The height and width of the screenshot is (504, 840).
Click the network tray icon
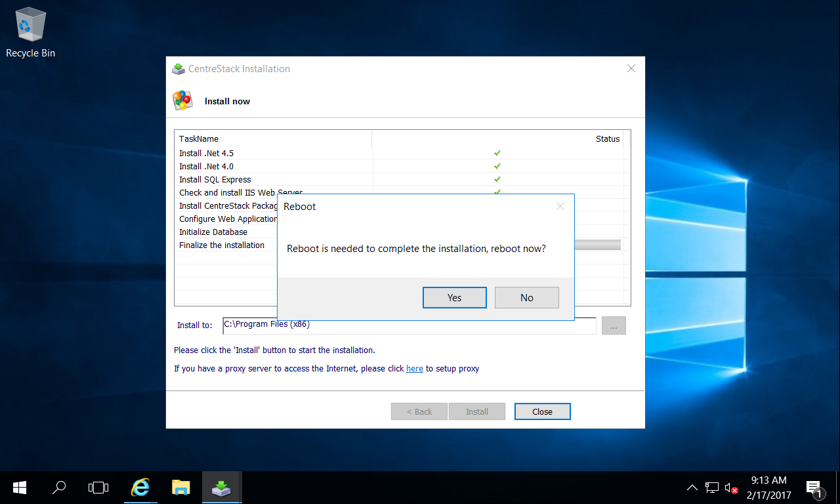pos(712,488)
